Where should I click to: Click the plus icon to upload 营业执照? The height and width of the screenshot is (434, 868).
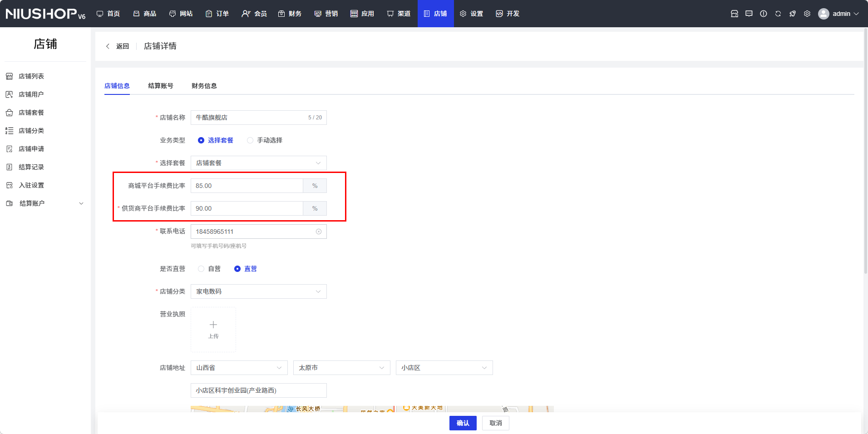coord(213,325)
